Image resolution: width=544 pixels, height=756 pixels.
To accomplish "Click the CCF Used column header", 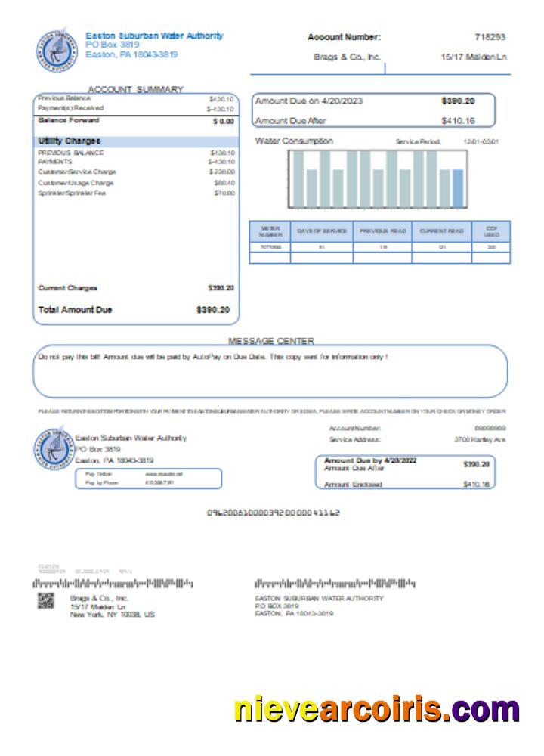I will (491, 231).
